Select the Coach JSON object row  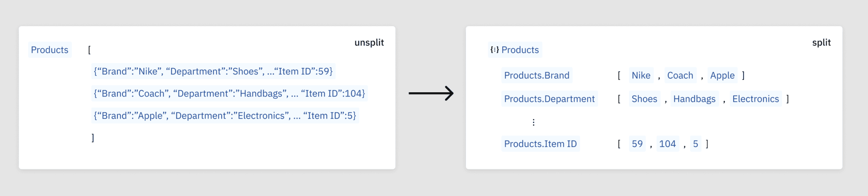[x=229, y=94]
